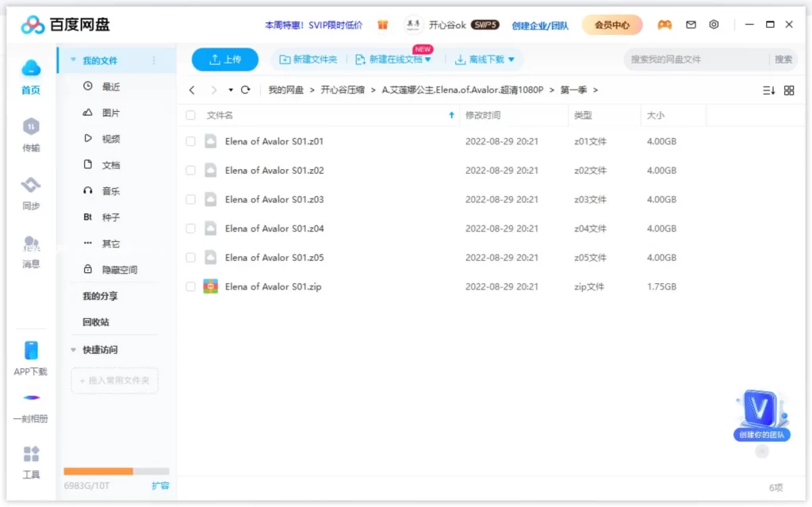The height and width of the screenshot is (507, 812).
Task: Open the APP下载 download page
Action: pos(31,358)
